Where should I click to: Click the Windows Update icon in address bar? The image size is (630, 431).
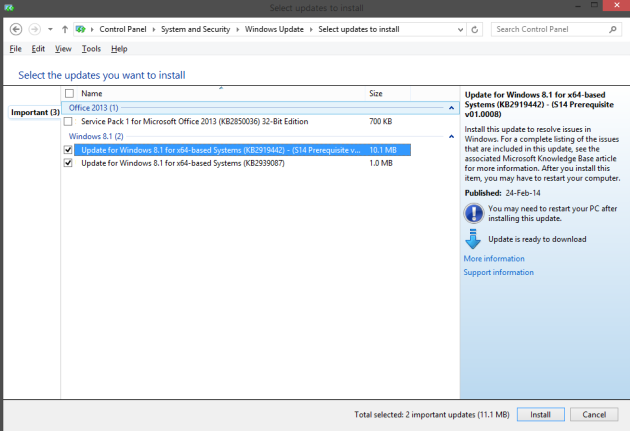point(80,29)
